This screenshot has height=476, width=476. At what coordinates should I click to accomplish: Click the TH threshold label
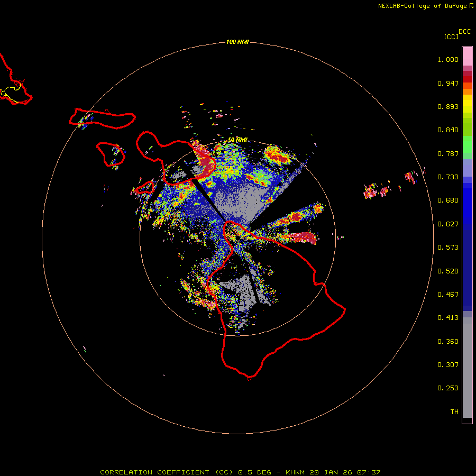coord(454,412)
